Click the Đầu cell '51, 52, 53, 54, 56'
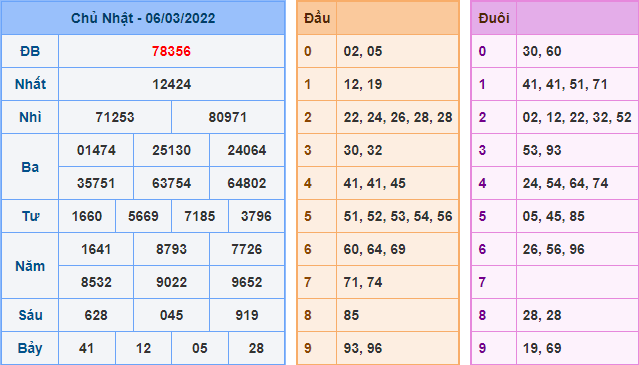The width and height of the screenshot is (639, 365). 398,216
